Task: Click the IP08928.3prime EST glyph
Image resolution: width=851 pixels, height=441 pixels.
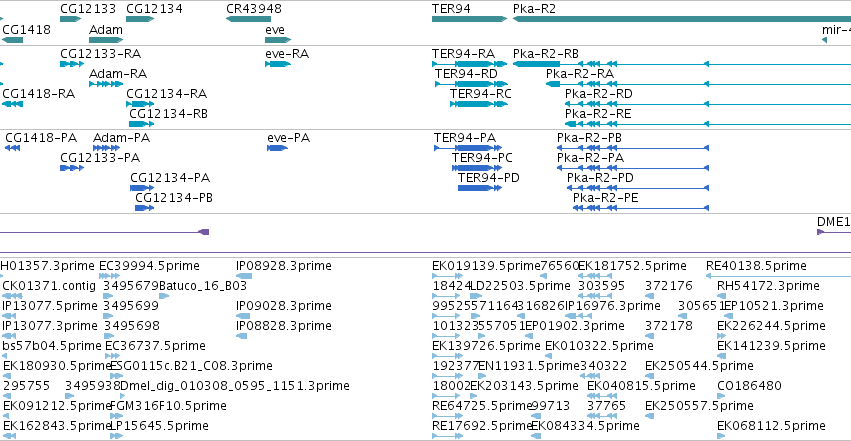Action: coord(244,276)
